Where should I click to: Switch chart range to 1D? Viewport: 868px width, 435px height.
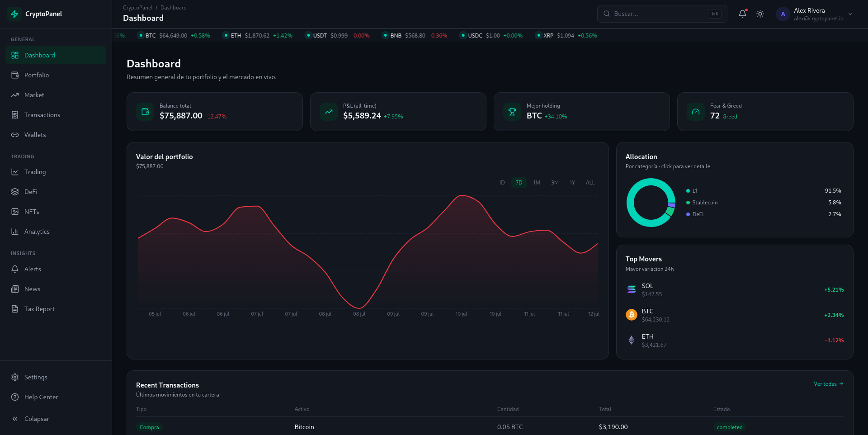pos(501,183)
